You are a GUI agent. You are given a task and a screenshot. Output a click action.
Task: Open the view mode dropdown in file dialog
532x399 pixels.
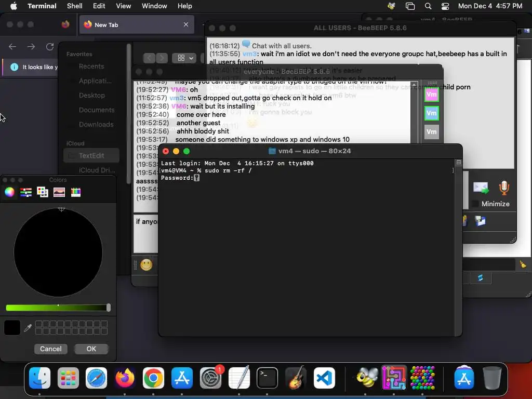click(x=185, y=58)
